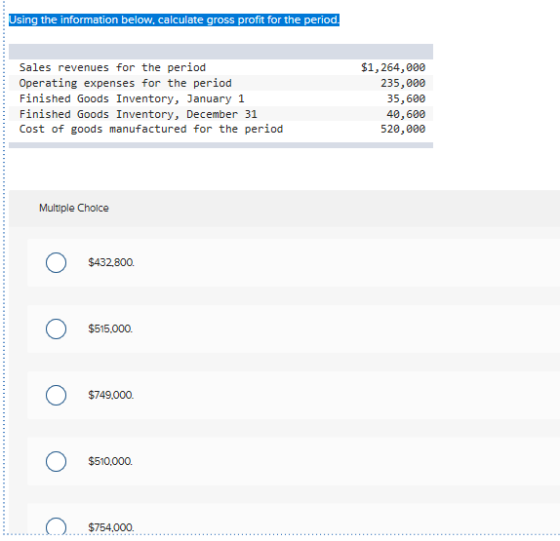Click the 'Multiple Choice' heading
The image size is (560, 541).
74,208
